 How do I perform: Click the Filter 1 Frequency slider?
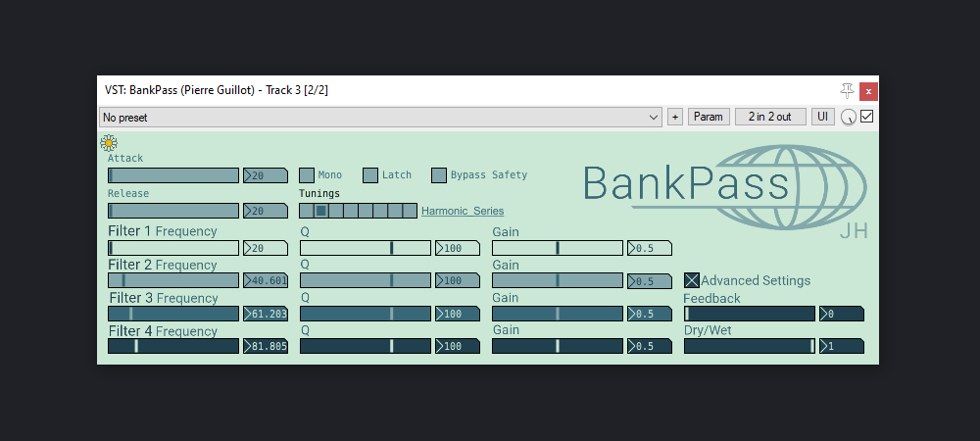coord(173,248)
